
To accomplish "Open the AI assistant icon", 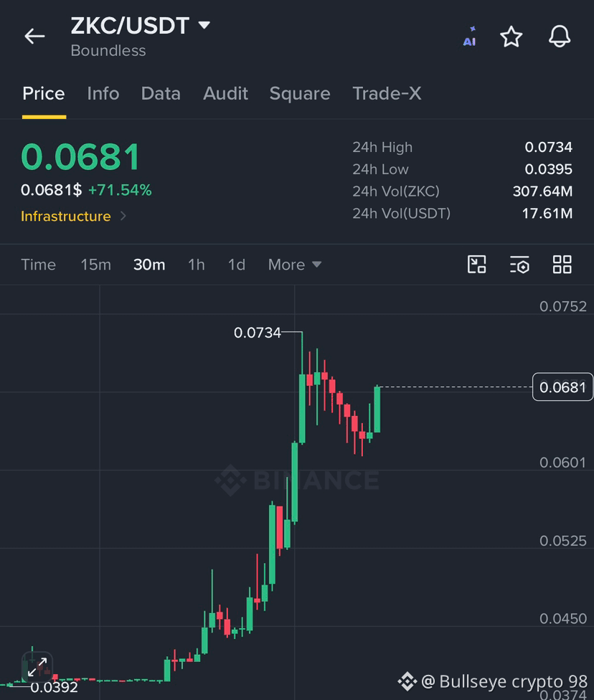I will pos(470,36).
